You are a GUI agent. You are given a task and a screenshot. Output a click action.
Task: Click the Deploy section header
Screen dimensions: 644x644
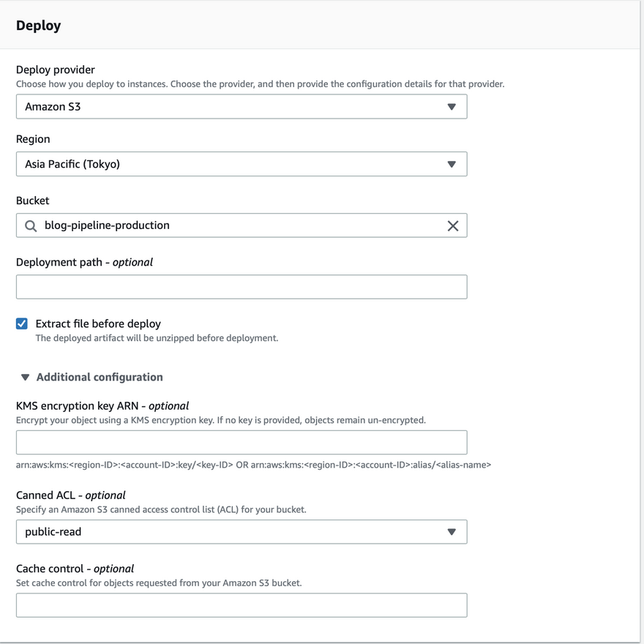[x=39, y=26]
